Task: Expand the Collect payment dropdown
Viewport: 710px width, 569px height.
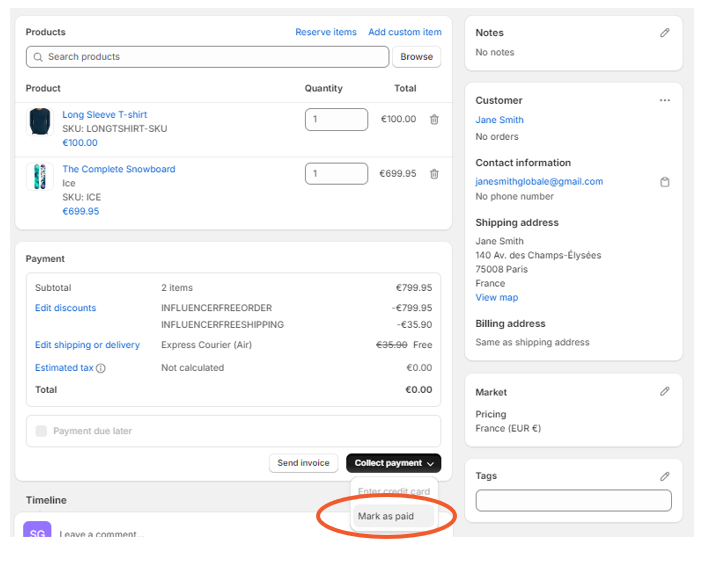Action: click(393, 463)
